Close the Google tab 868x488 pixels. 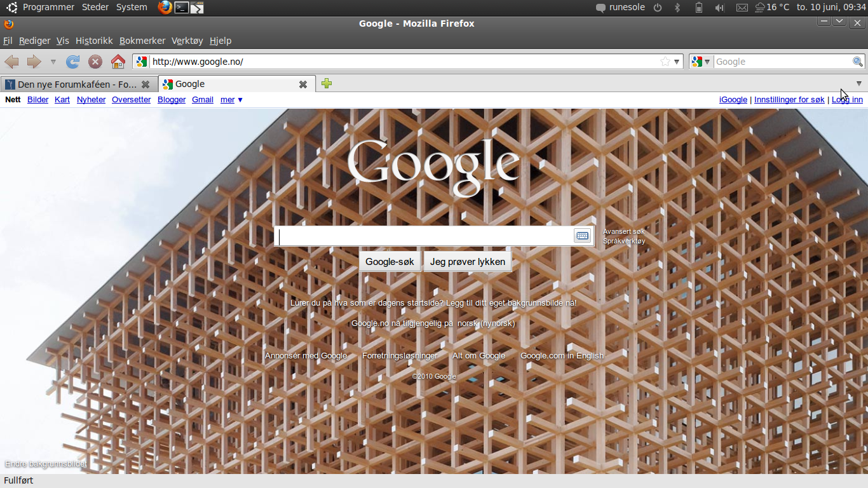coord(303,84)
